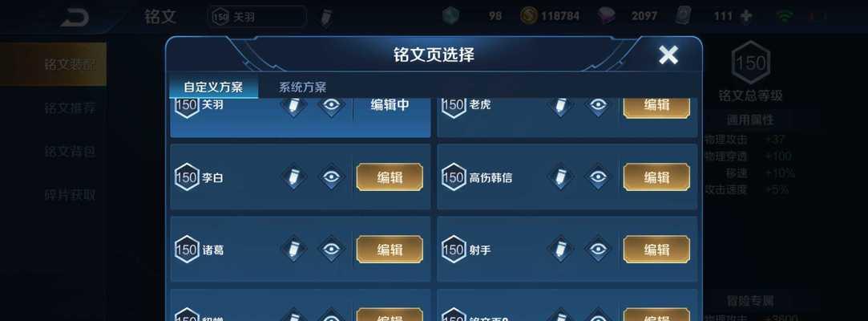This screenshot has width=868, height=321.
Task: Preview the 李白 page with eye icon
Action: (332, 177)
